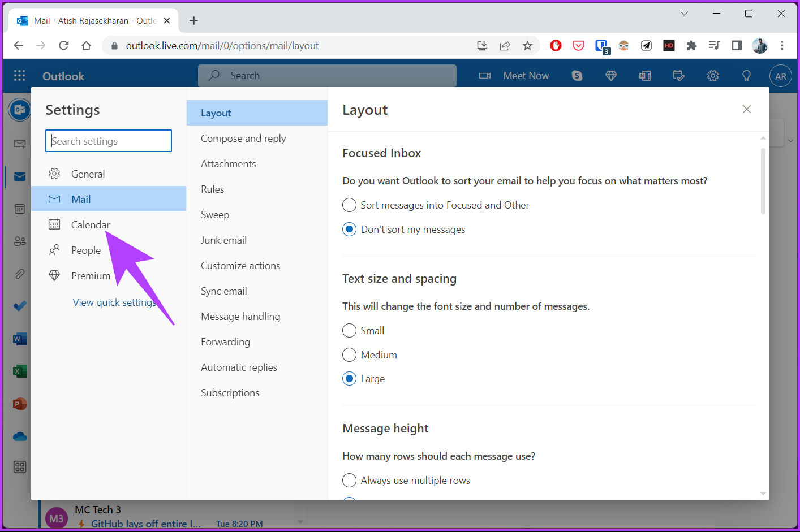Click the Layout pane vertical scrollbar

(x=763, y=181)
